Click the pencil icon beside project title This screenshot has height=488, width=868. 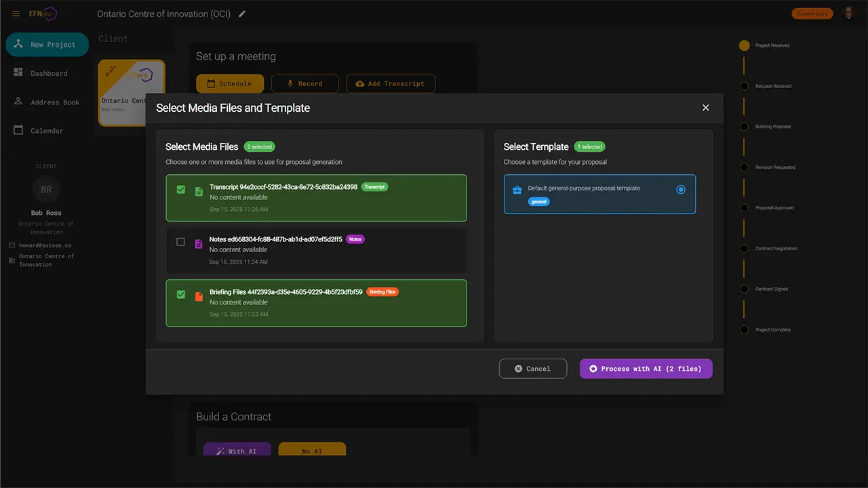click(x=243, y=14)
